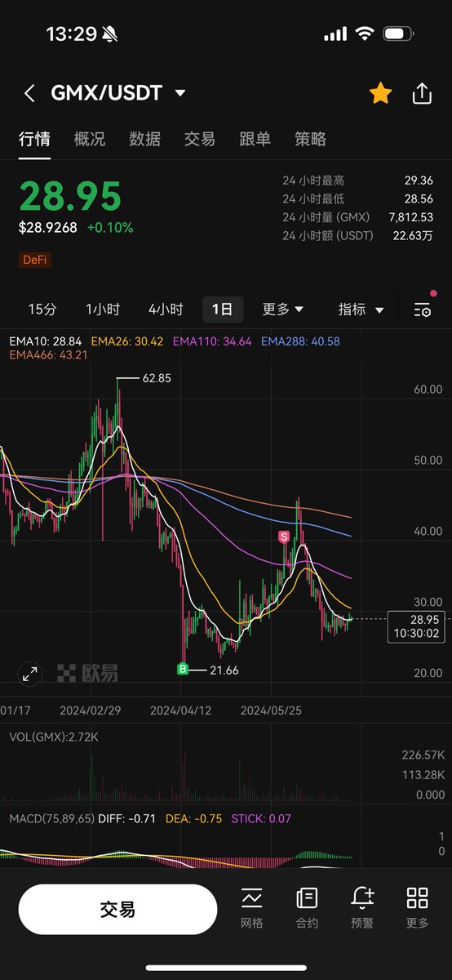
Task: Select the 1日 timeframe
Action: pos(222,310)
